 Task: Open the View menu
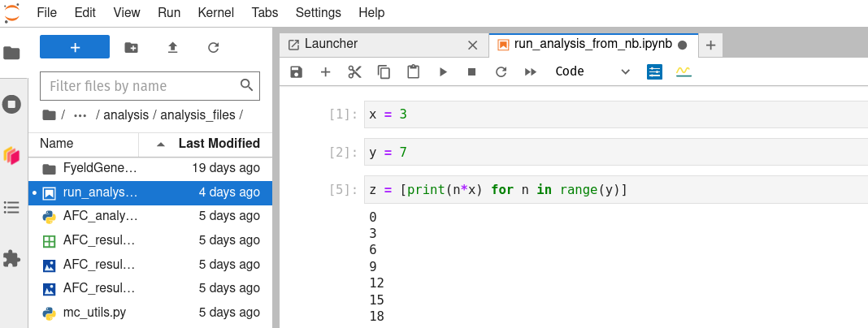coord(127,12)
